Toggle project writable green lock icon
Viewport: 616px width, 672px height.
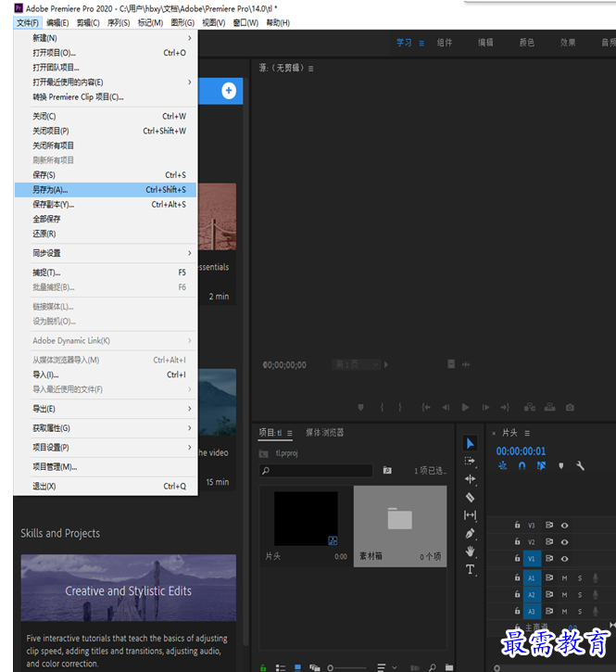[x=263, y=667]
